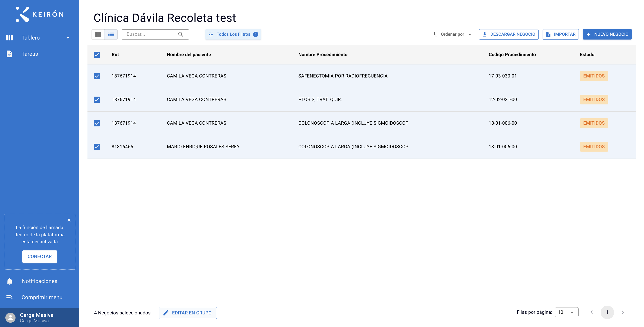
Task: Click the sort arrows icon
Action: pos(435,34)
